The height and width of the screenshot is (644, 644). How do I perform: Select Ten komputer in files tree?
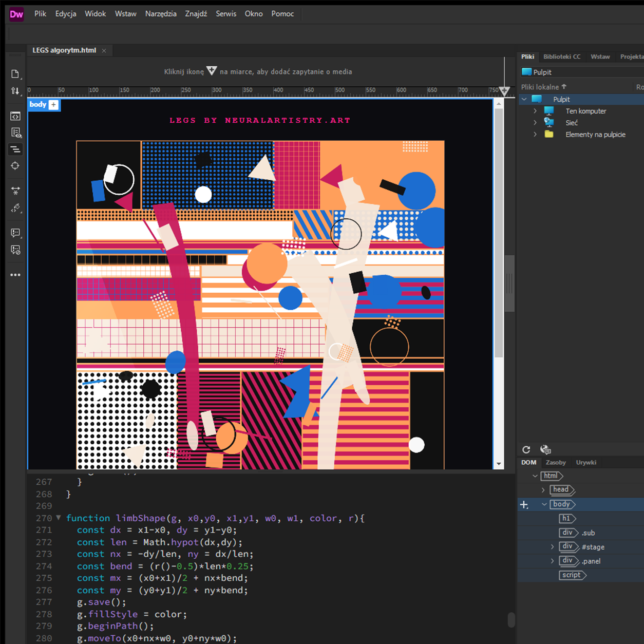point(585,111)
